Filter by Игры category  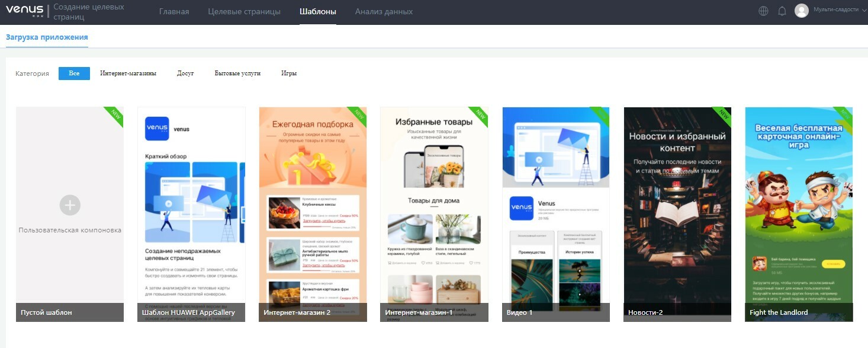[x=289, y=74]
